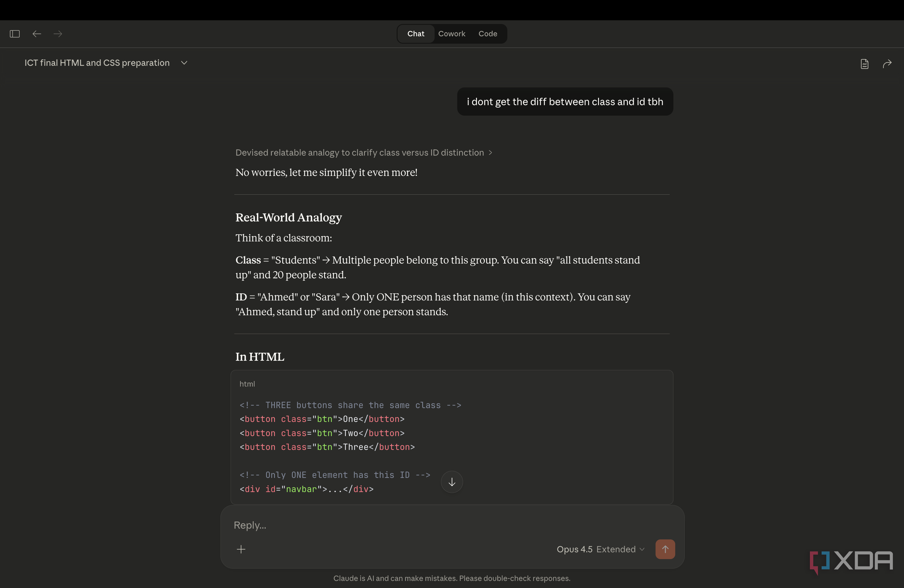Toggle the sidebar panel icon
Viewport: 904px width, 588px height.
[15, 34]
